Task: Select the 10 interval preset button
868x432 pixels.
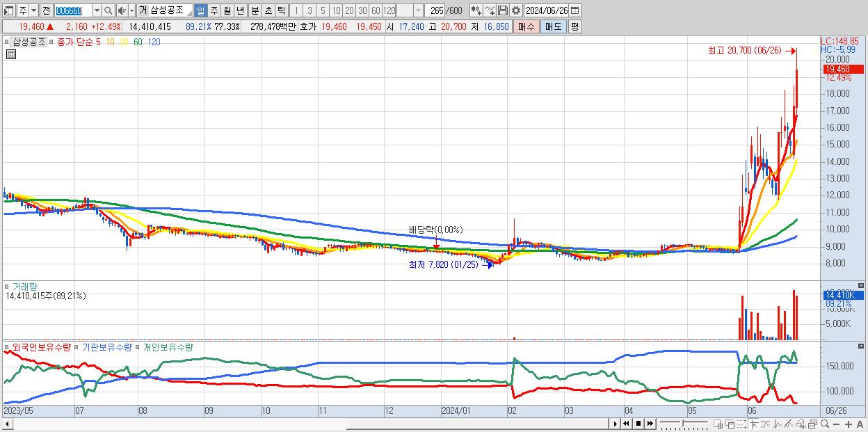Action: click(x=337, y=10)
